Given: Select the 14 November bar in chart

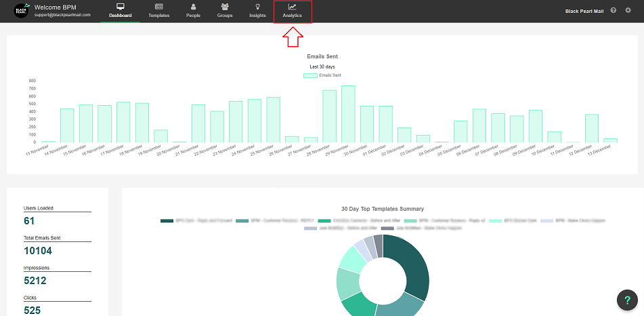Looking at the screenshot, I should (67, 125).
